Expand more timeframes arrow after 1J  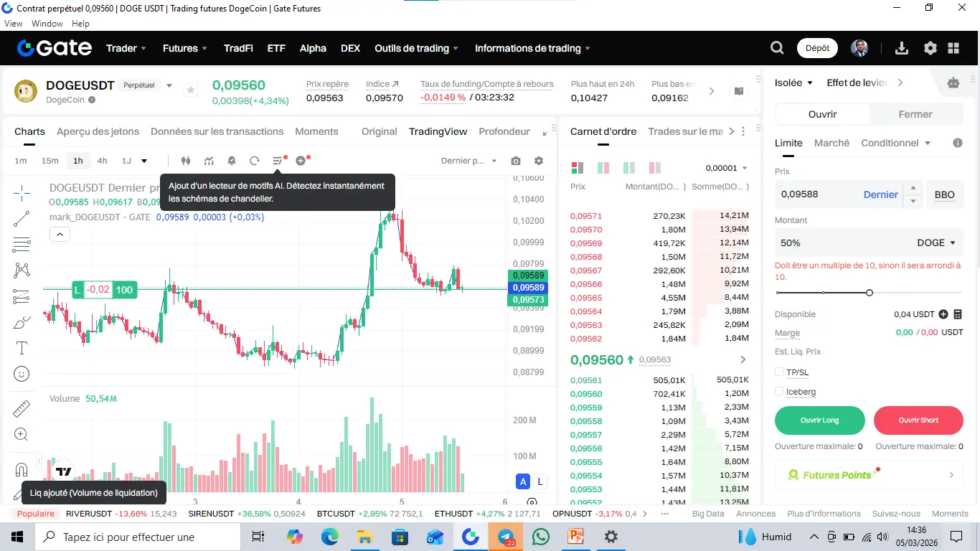click(144, 161)
